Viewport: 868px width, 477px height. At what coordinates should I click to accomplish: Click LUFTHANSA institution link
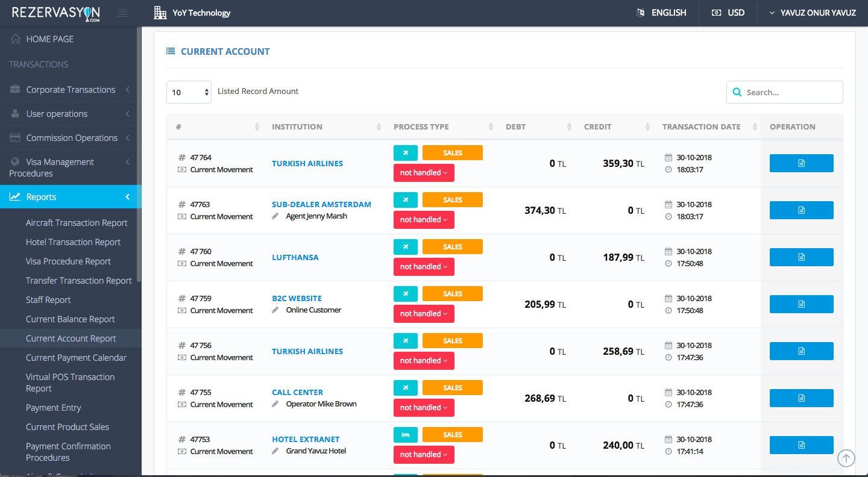coord(295,257)
